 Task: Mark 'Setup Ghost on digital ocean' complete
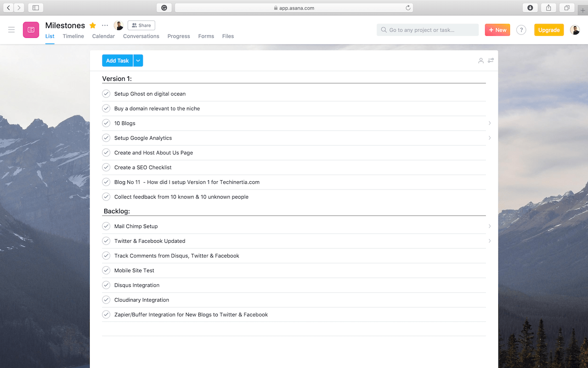point(106,94)
